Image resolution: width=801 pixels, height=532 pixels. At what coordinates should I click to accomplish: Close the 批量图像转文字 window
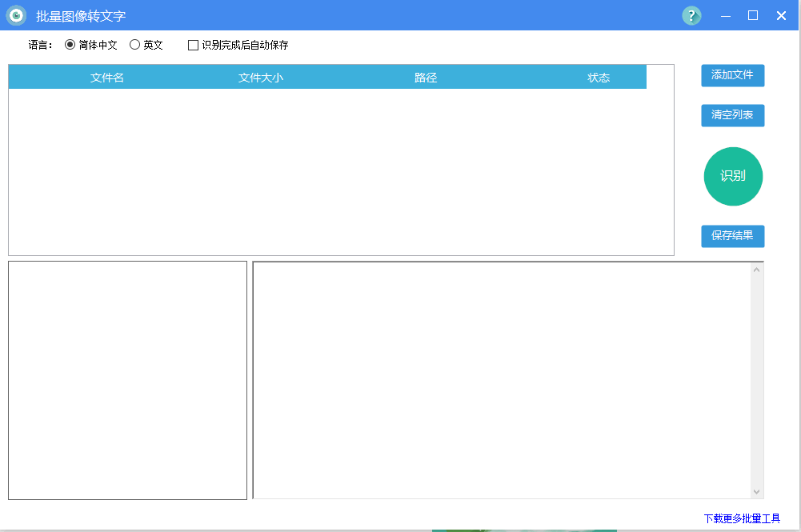781,16
